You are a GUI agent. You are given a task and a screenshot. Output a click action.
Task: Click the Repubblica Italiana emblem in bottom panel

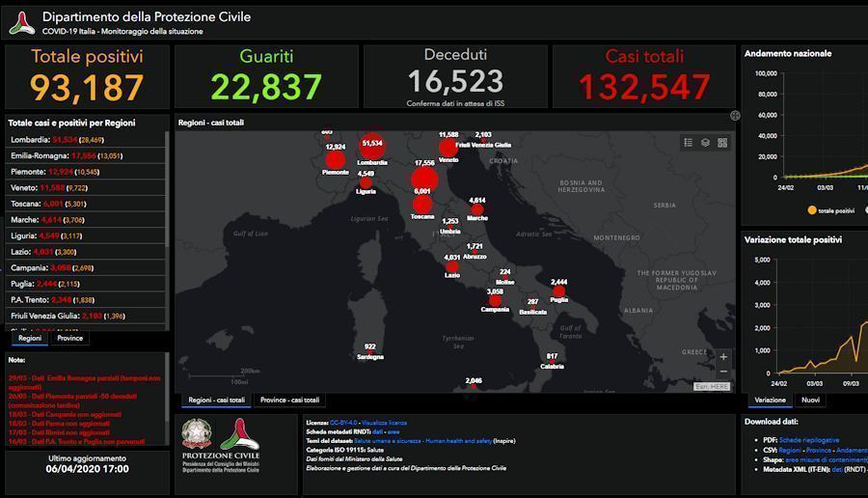click(x=197, y=435)
